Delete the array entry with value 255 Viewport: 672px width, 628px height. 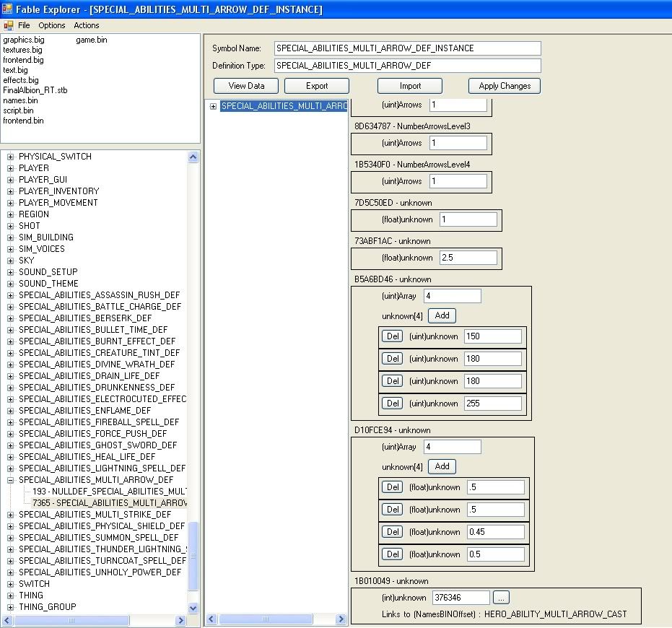point(393,403)
